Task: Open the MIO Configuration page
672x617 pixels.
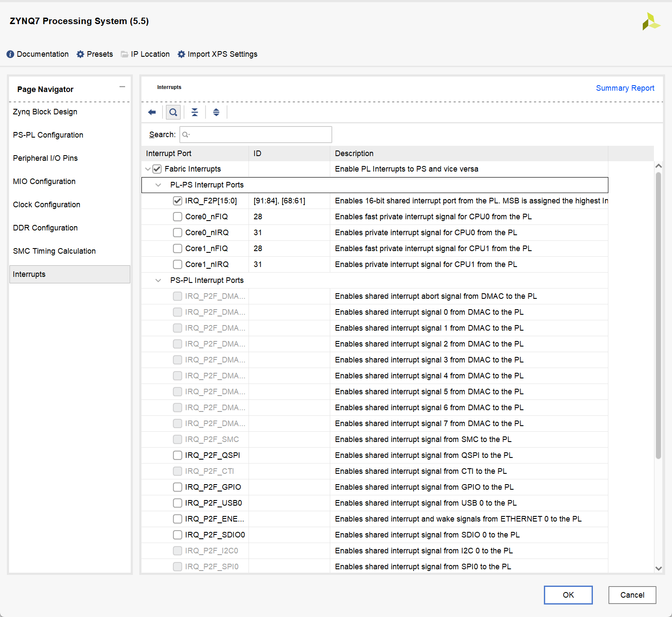Action: point(44,181)
